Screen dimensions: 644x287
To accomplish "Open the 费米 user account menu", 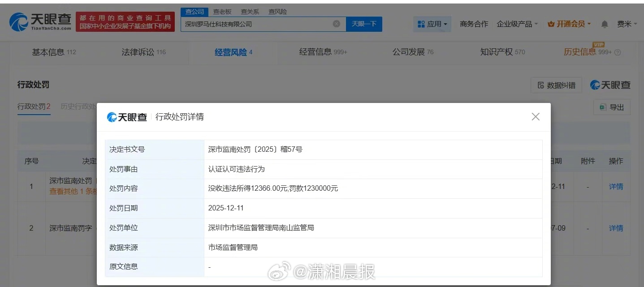I will pyautogui.click(x=627, y=24).
